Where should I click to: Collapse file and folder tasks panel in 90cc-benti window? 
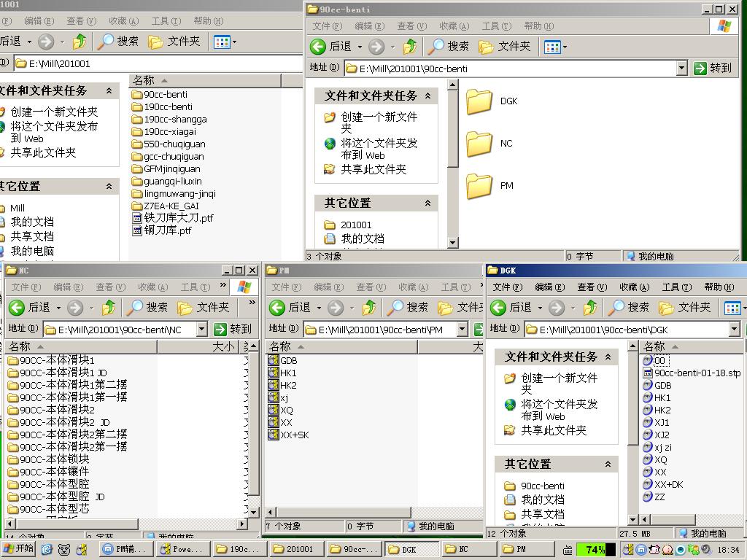(x=427, y=96)
